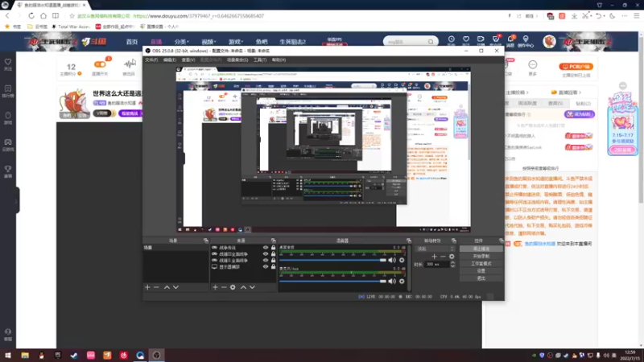Add a scene transition with the plus icon
The height and width of the screenshot is (362, 644).
[x=434, y=257]
